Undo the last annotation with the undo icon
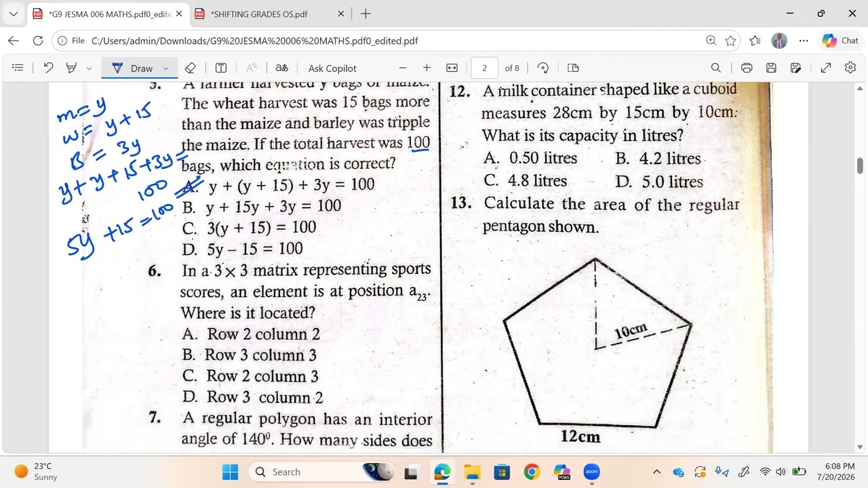Viewport: 868px width, 488px height. tap(48, 68)
